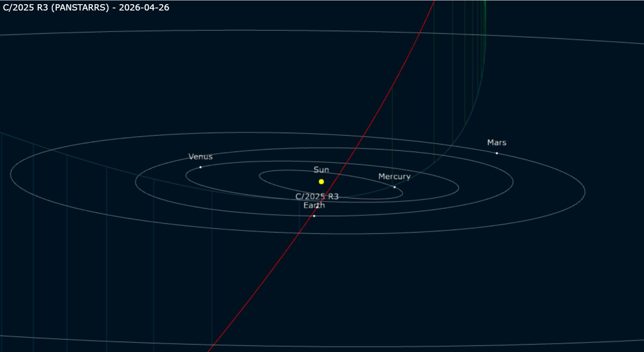Click the Earth text label
The width and height of the screenshot is (644, 352).
pos(314,206)
